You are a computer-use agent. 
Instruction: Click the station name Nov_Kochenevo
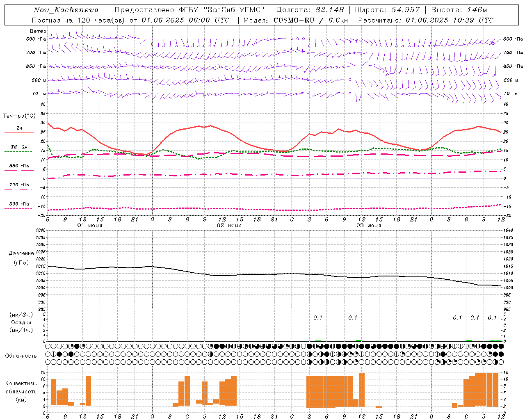tap(66, 10)
